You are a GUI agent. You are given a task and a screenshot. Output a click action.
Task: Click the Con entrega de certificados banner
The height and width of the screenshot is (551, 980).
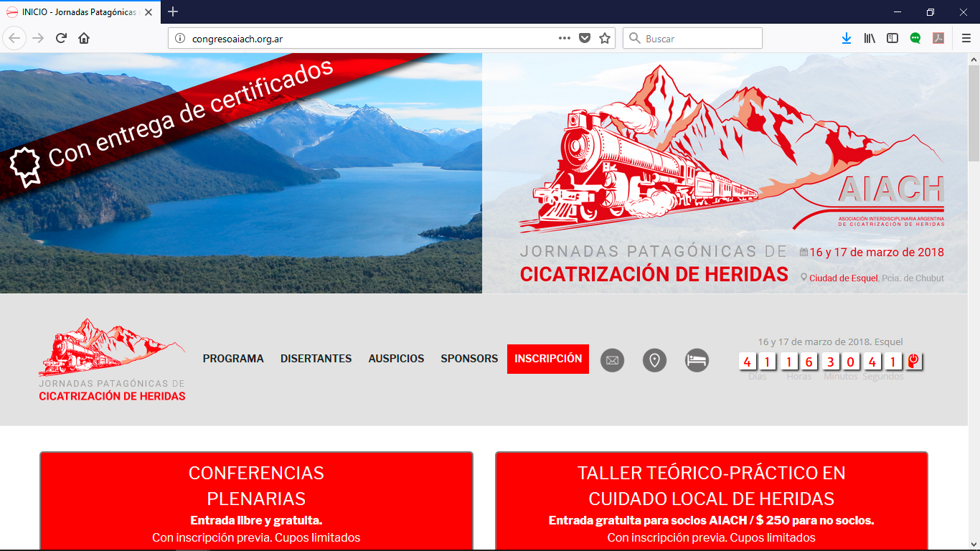(x=191, y=113)
